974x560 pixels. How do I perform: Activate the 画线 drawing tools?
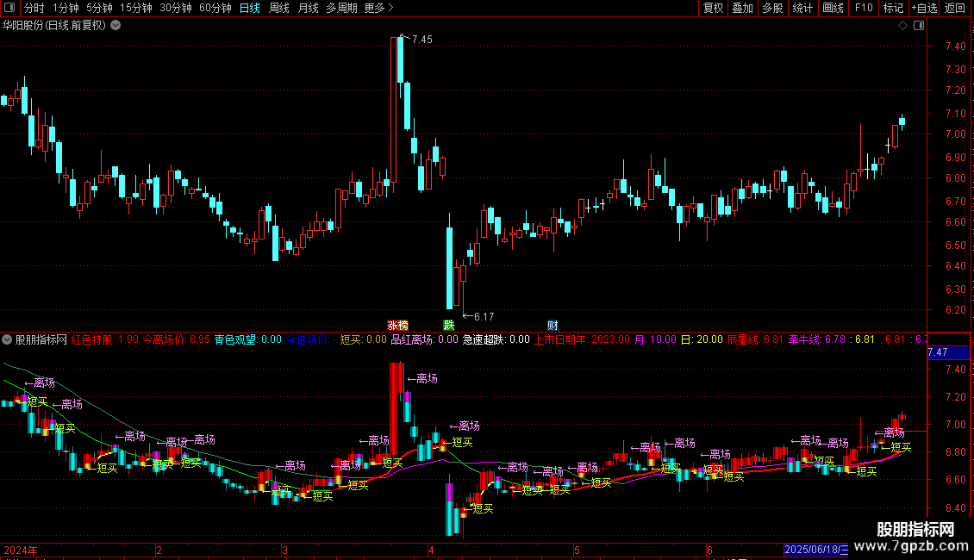(833, 8)
